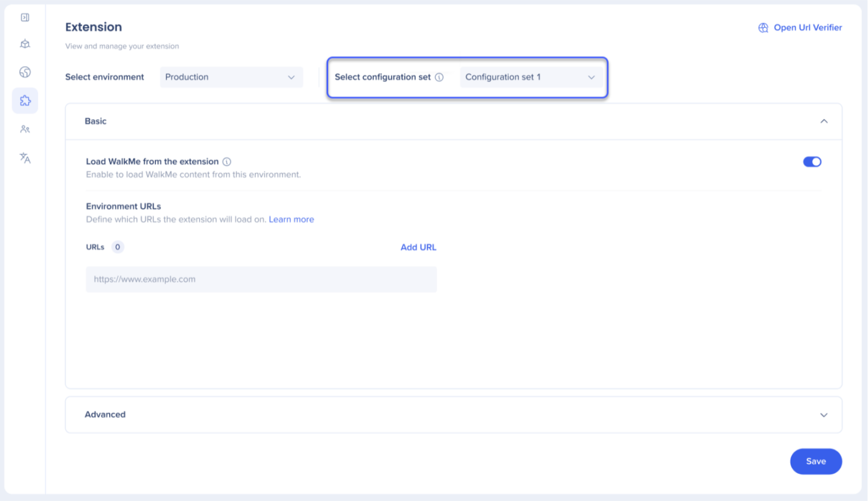868x501 pixels.
Task: Collapse the Basic section
Action: (x=824, y=121)
